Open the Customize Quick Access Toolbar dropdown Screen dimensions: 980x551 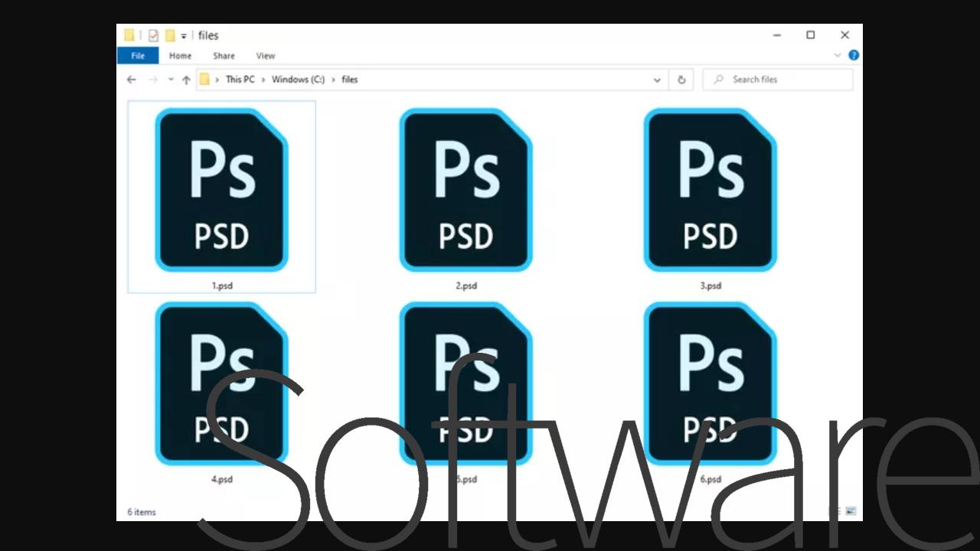184,36
